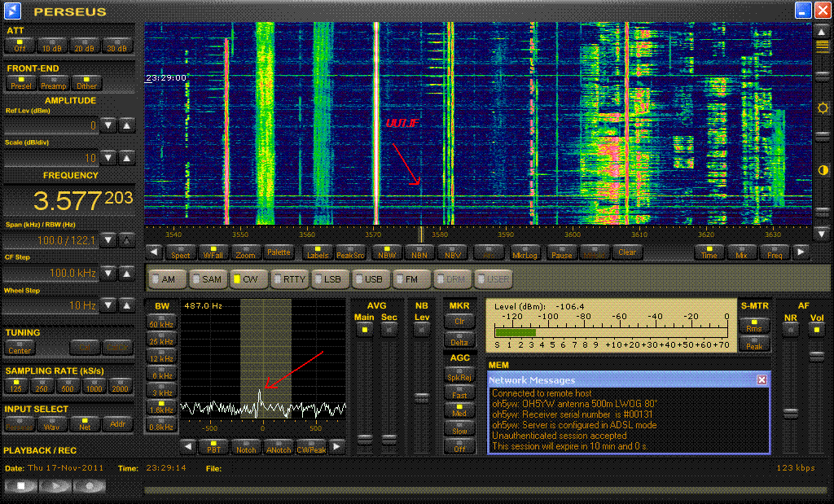Viewport: 834px width, 504px height.
Task: Increase Wheel Step with up arrow
Action: coord(126,305)
